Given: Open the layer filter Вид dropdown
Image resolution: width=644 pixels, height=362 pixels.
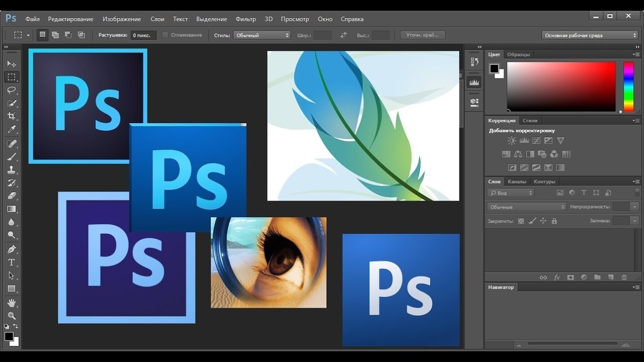Looking at the screenshot, I should tap(510, 193).
